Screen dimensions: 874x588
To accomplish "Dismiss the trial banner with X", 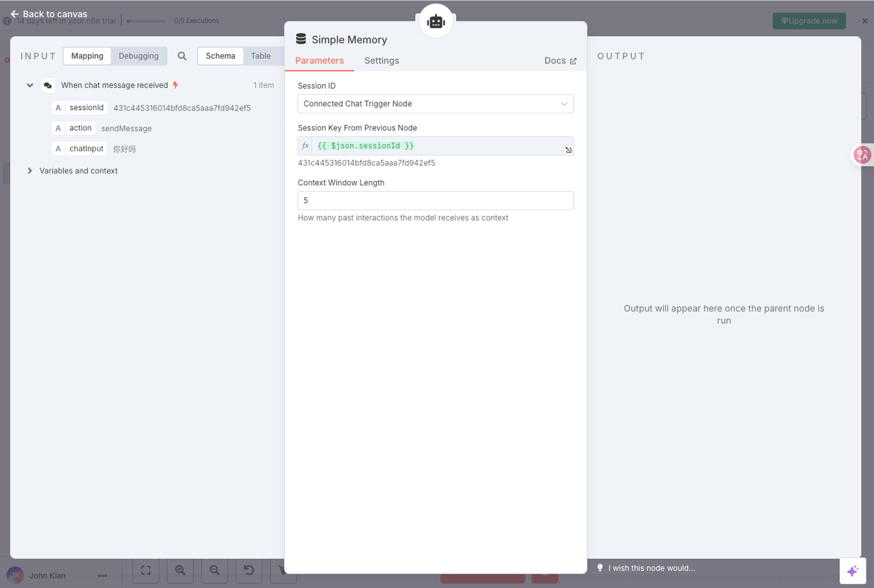I will tap(865, 21).
